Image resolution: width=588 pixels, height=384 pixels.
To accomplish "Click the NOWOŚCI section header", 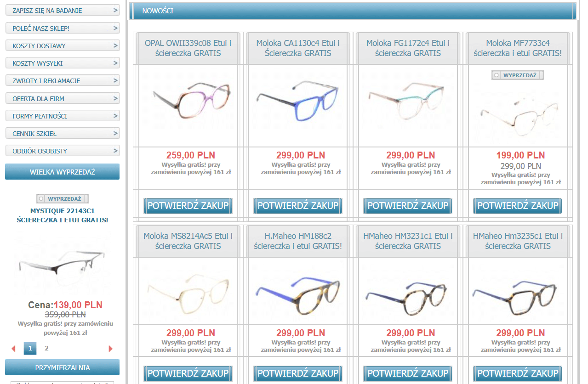I will [353, 11].
